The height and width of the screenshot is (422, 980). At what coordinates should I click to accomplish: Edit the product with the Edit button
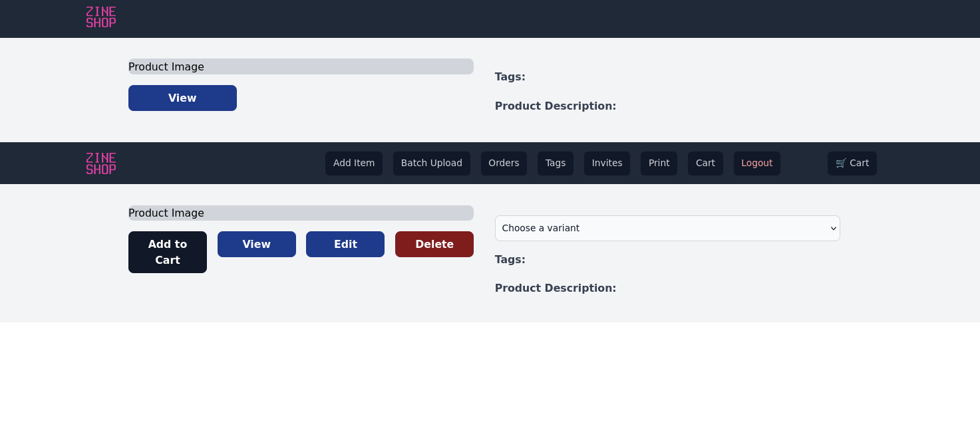tap(345, 244)
